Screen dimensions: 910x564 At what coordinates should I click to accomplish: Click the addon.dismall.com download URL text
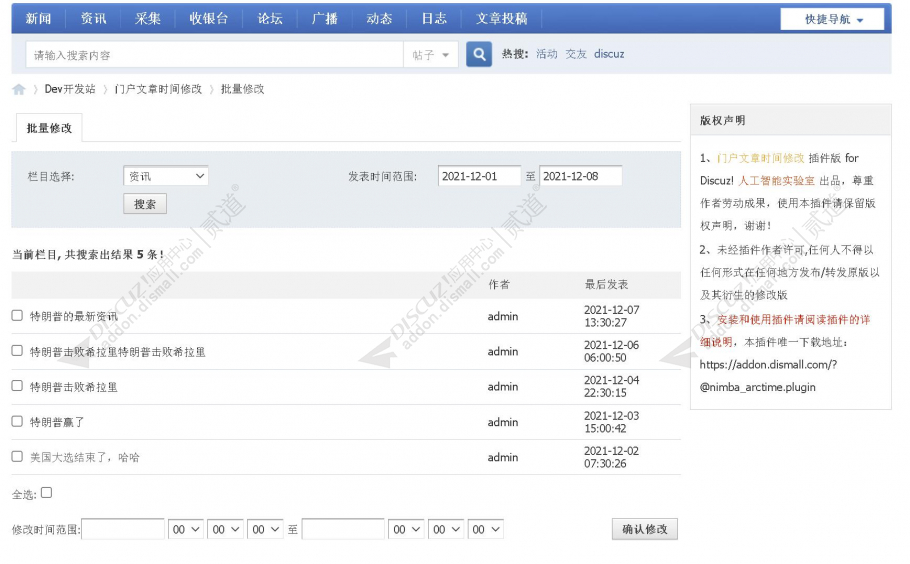coord(768,376)
